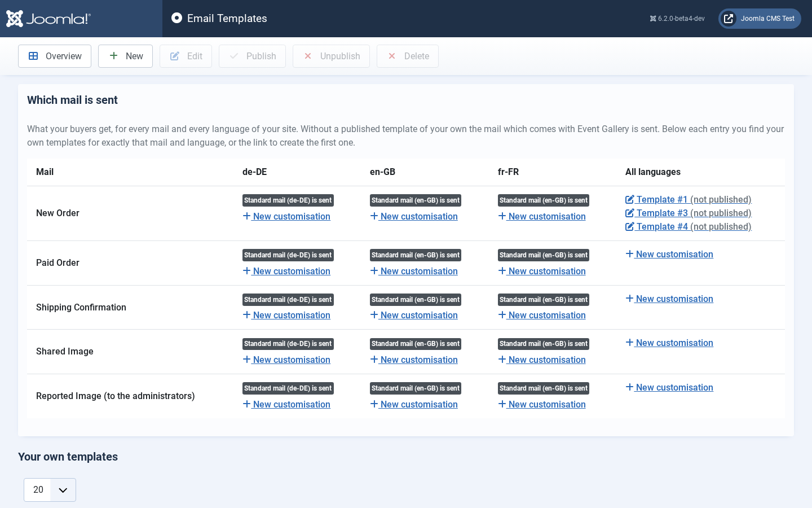Add Reported Image customisation for en-GB
812x508 pixels.
pyautogui.click(x=414, y=404)
